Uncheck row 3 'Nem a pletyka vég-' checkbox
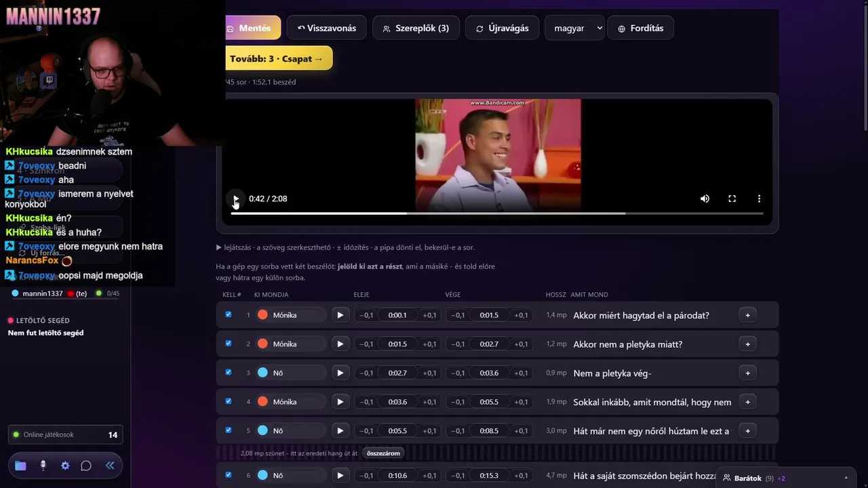 [229, 372]
